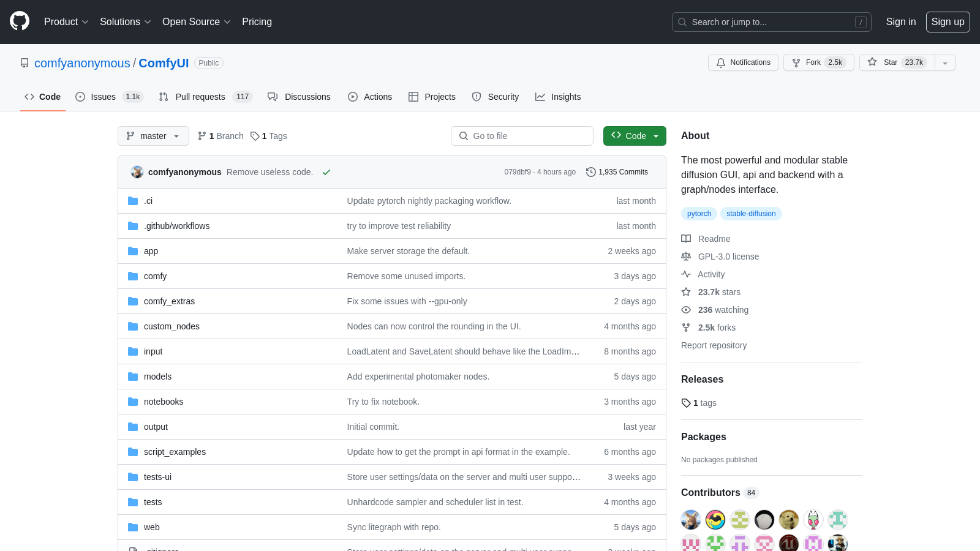Open the green Code dropdown button
Viewport: 980px width, 551px height.
tap(635, 136)
